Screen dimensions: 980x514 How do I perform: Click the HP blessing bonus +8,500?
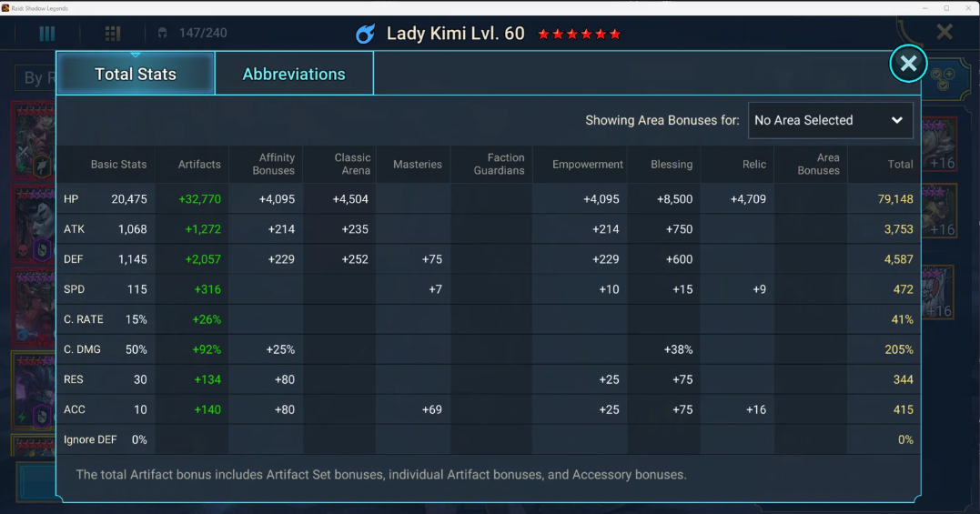click(x=674, y=199)
